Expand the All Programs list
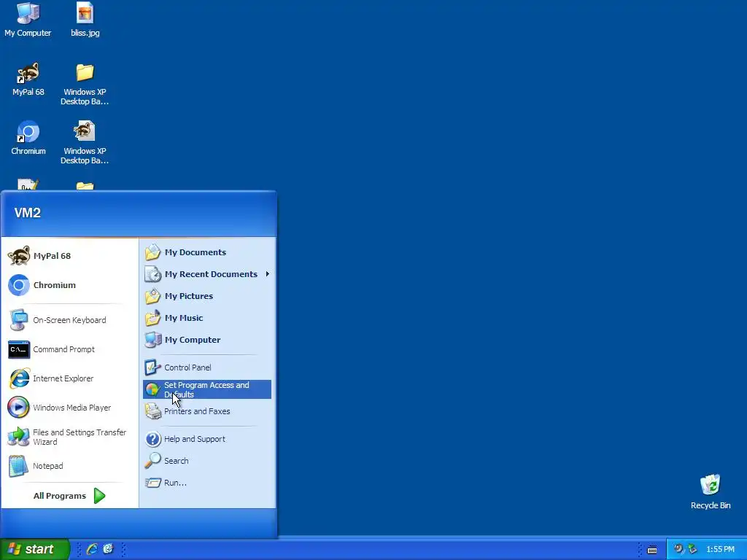Image resolution: width=747 pixels, height=560 pixels. pos(69,496)
